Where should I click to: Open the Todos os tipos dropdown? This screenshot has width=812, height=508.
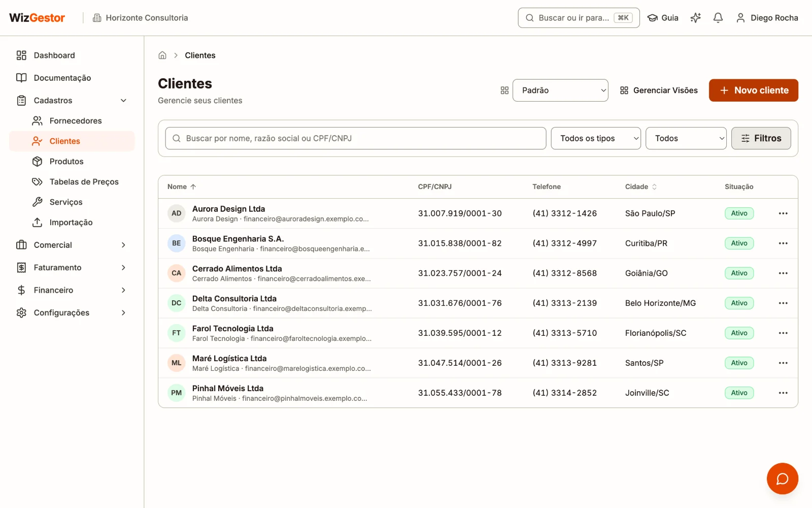tap(596, 138)
